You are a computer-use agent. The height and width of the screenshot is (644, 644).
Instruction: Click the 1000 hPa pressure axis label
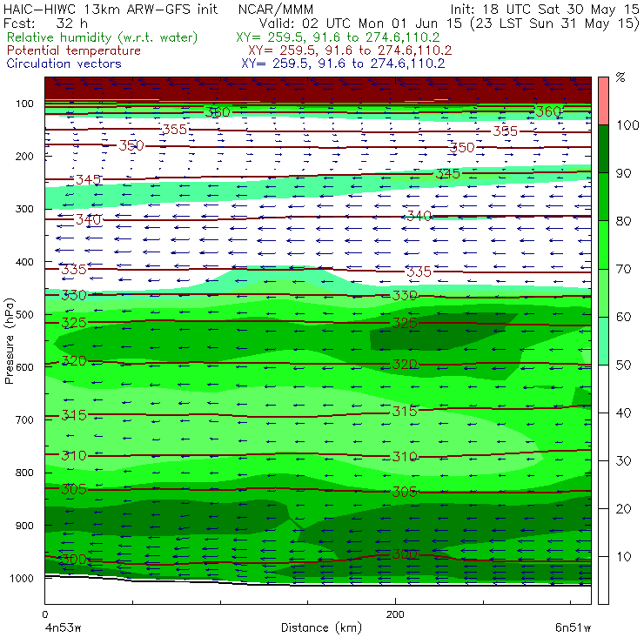click(22, 578)
